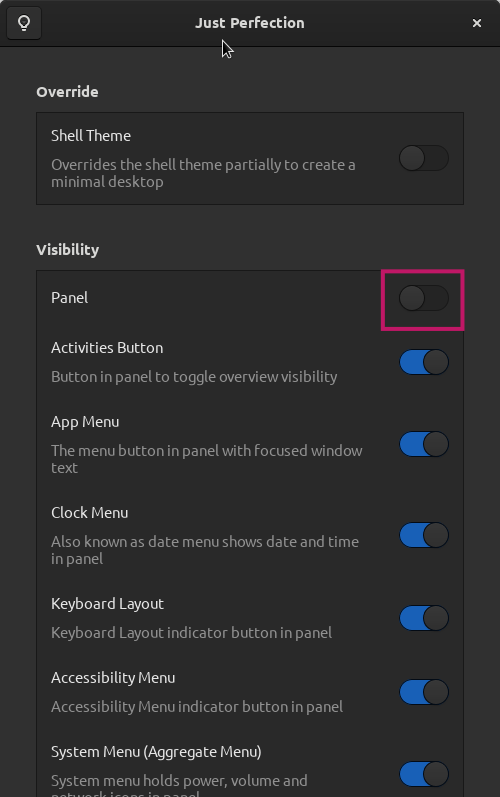Close the Just Perfection window

(477, 23)
